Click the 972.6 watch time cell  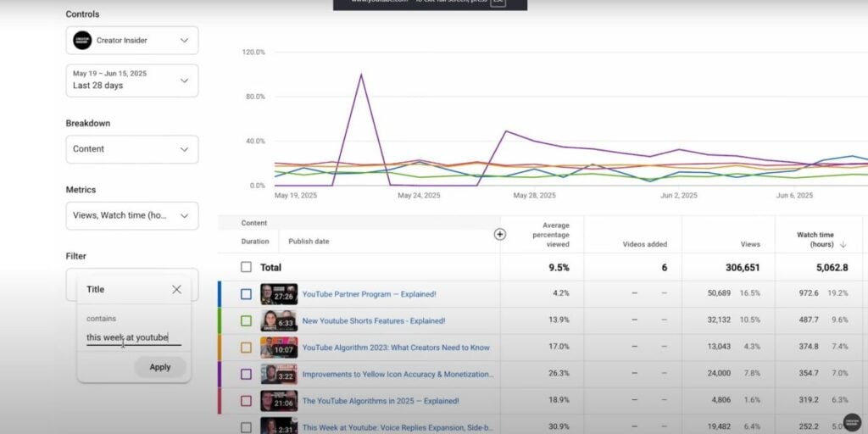tap(809, 293)
